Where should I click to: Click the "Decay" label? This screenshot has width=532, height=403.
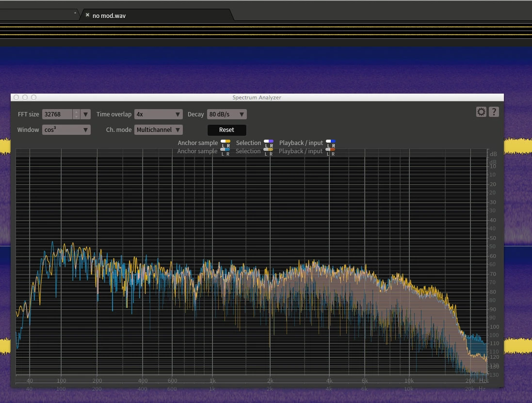tap(196, 114)
